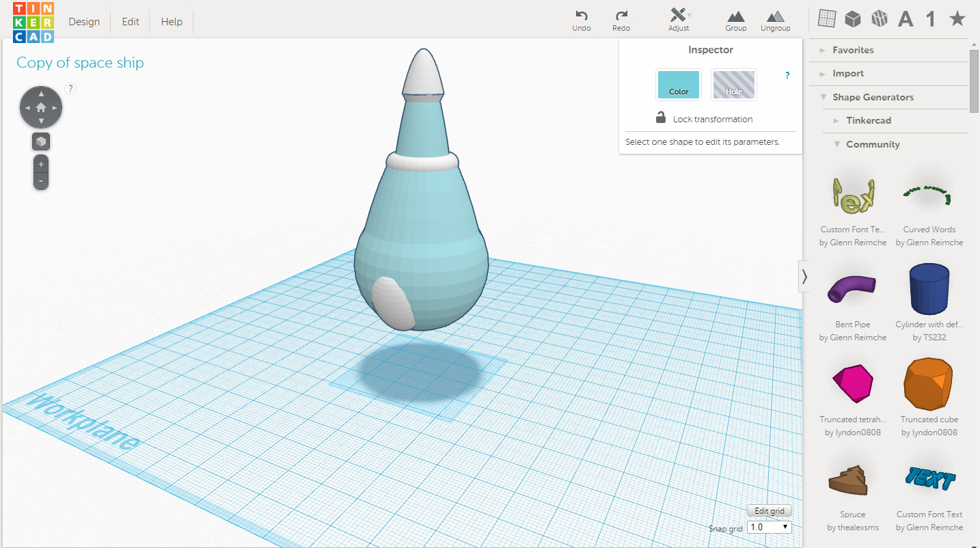This screenshot has width=980, height=548.
Task: Open the letters shapes category A
Action: click(x=906, y=19)
